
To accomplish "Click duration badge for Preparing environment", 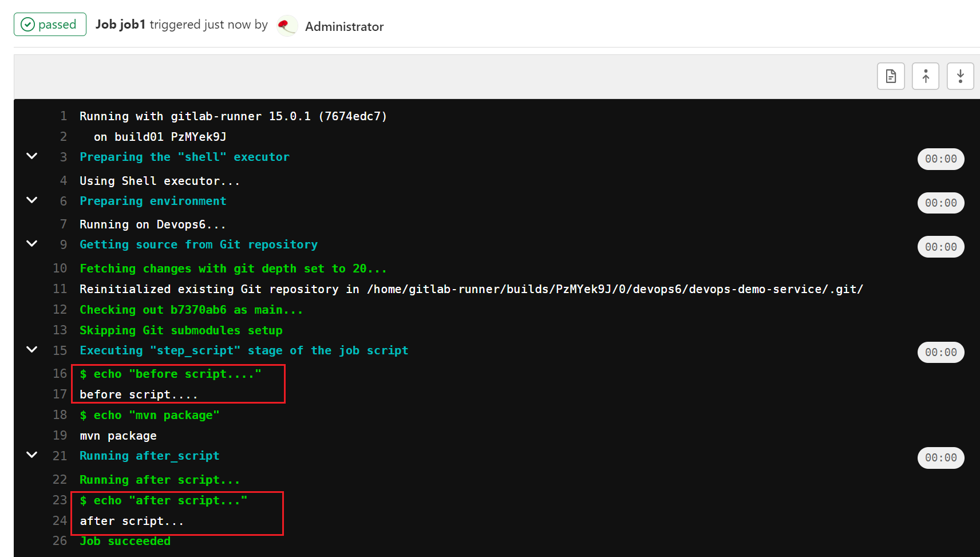I will point(941,203).
